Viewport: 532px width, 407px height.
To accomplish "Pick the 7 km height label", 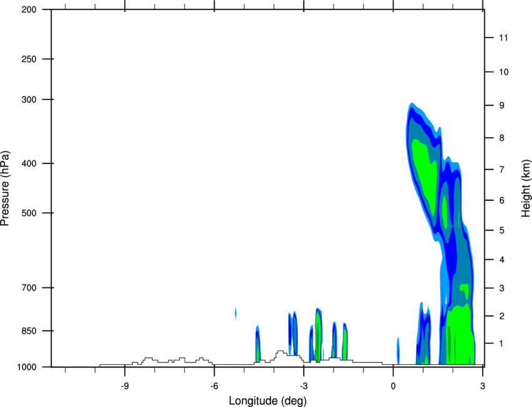I will 502,169.
